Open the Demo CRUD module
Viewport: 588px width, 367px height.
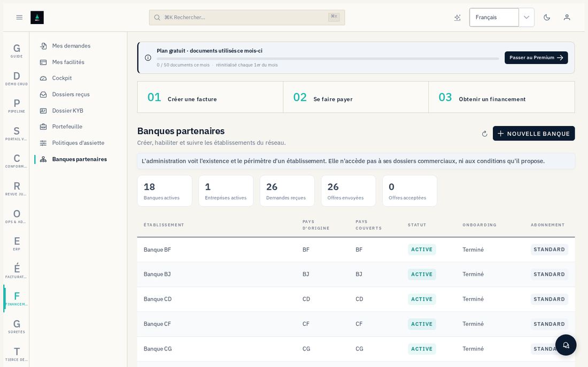click(x=17, y=79)
